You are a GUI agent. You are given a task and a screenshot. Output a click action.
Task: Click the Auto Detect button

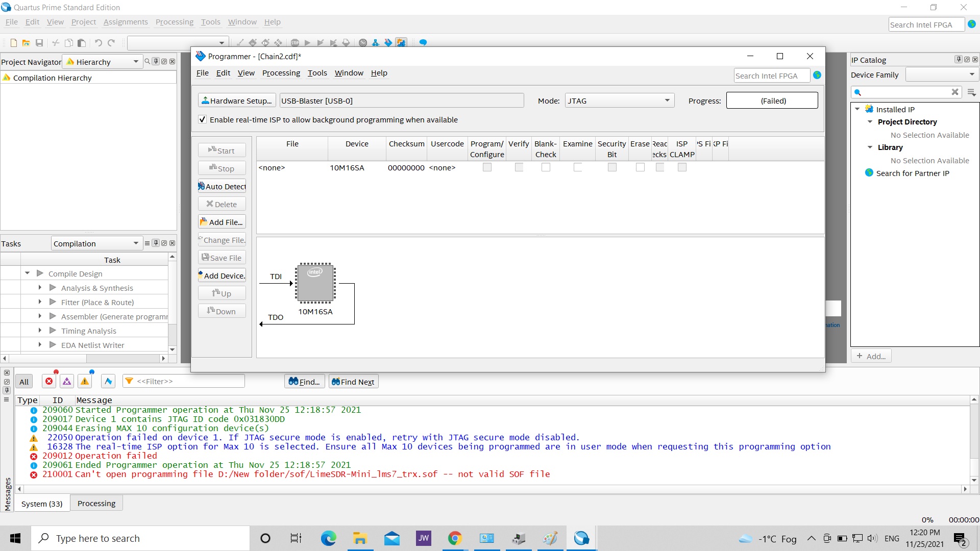coord(222,186)
